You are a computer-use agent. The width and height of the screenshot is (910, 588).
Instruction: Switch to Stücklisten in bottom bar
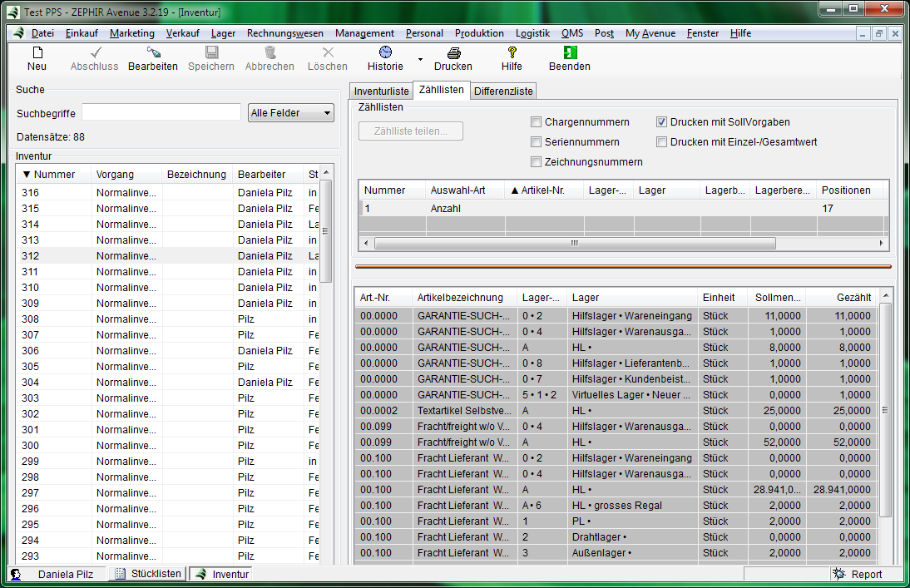[147, 574]
